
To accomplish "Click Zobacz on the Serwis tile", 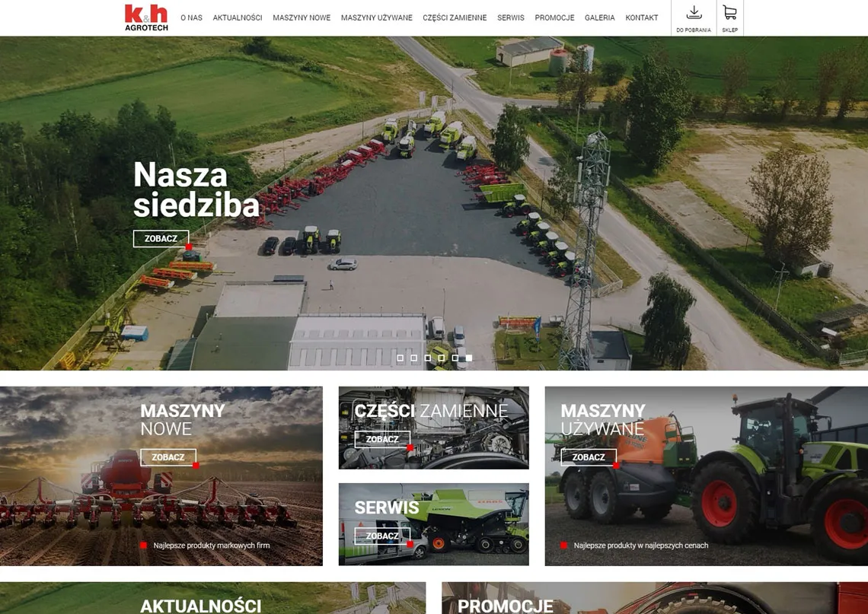I will pyautogui.click(x=382, y=536).
